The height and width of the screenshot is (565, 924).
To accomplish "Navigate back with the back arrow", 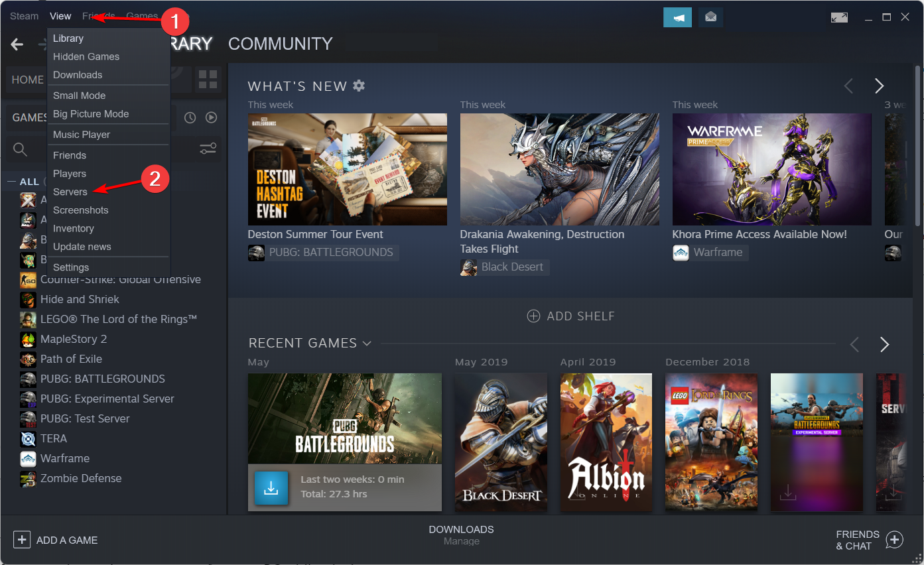I will [16, 44].
